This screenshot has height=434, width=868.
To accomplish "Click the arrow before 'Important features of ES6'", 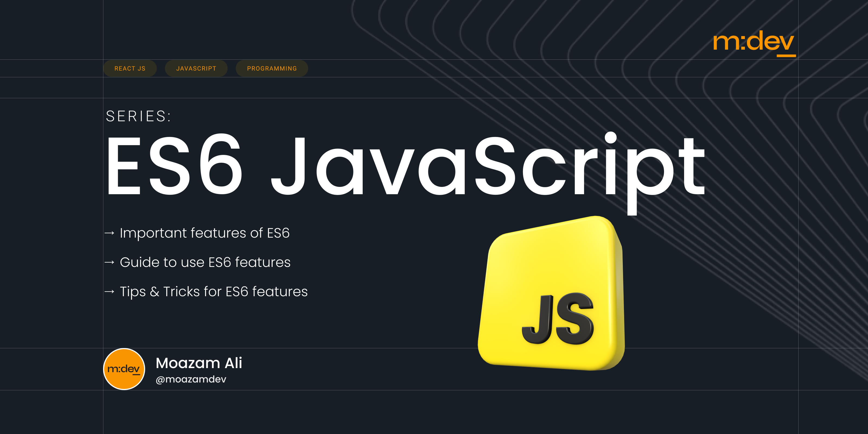I will 110,233.
